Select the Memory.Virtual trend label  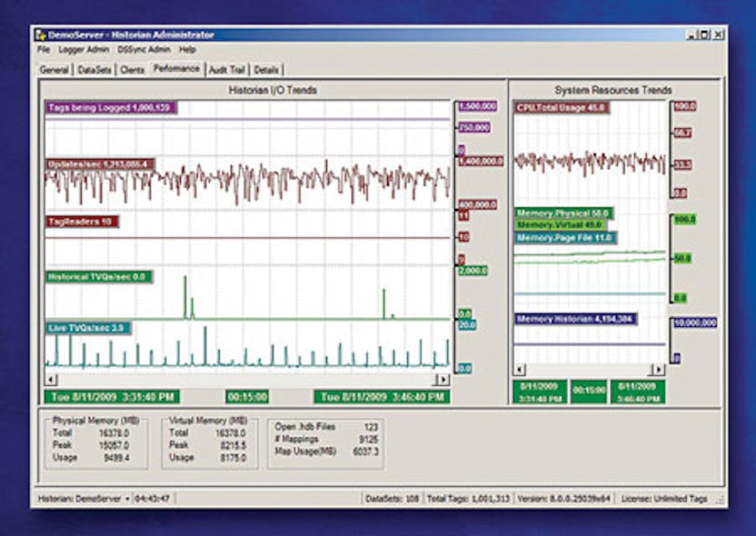point(561,225)
